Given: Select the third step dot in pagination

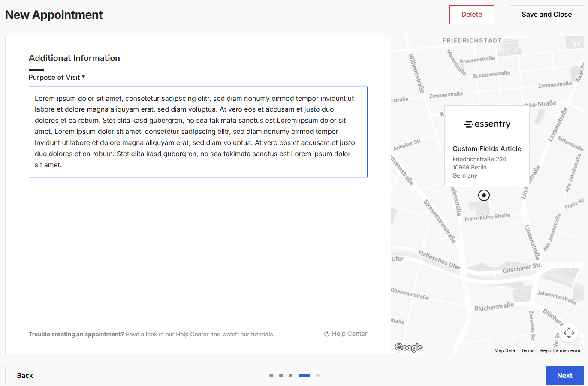Looking at the screenshot, I should [290, 375].
